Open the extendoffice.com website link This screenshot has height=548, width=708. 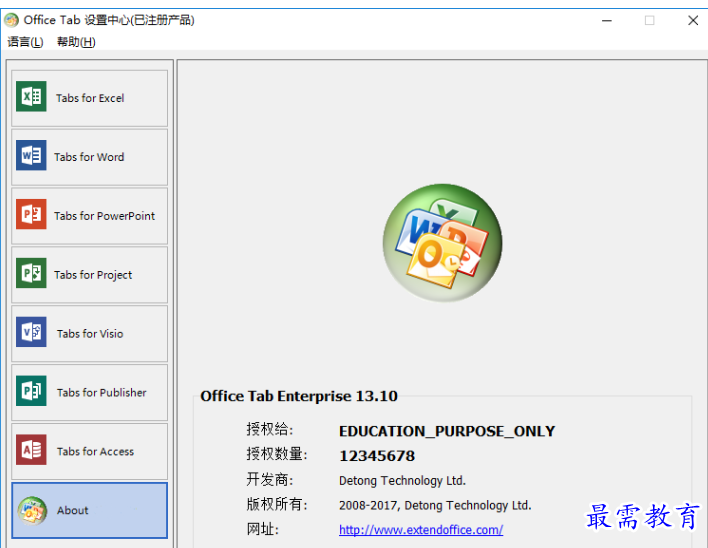pyautogui.click(x=421, y=529)
